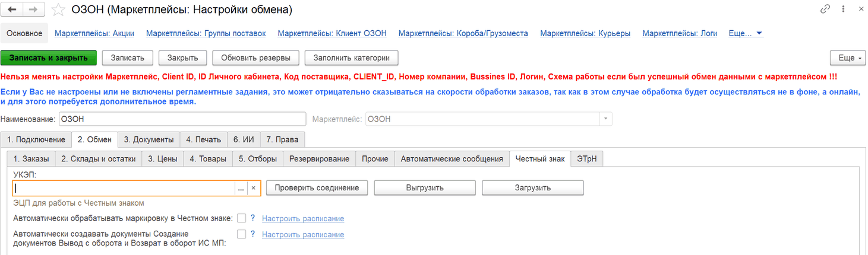Open the 3. Цены subtab
This screenshot has height=255, width=868.
click(x=163, y=158)
